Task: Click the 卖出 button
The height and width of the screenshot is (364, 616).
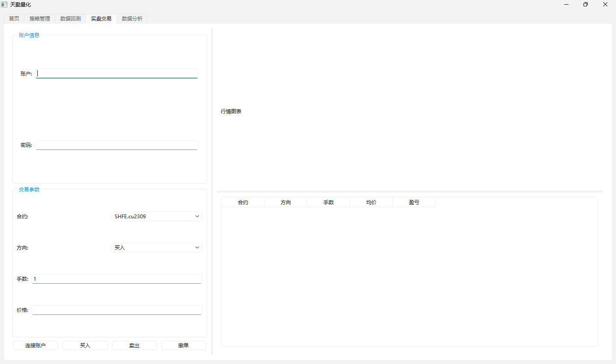Action: pyautogui.click(x=134, y=346)
